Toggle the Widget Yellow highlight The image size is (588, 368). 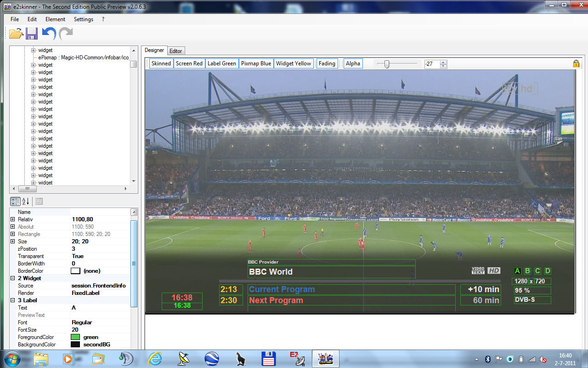[294, 63]
